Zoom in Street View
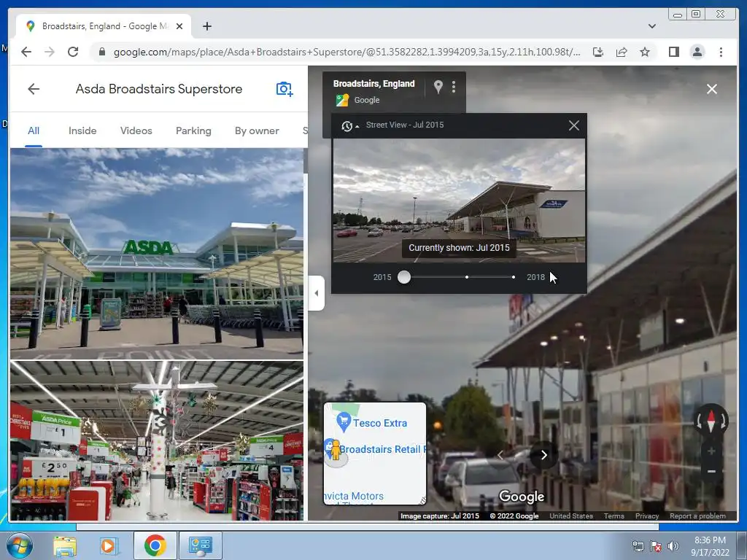 click(711, 451)
